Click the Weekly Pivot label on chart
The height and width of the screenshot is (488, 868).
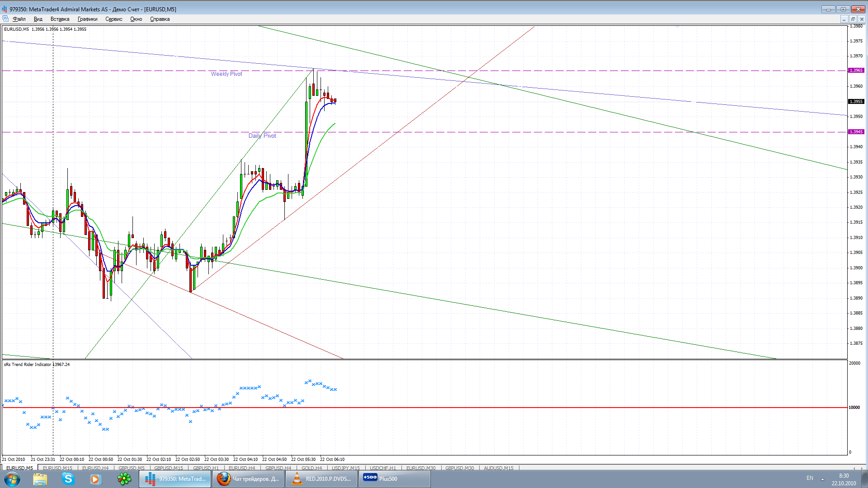click(x=226, y=74)
